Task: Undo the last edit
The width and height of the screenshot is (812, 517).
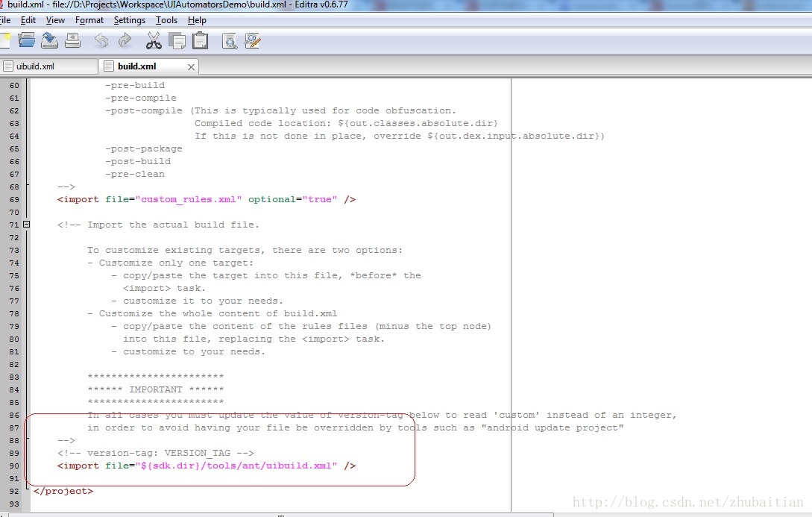Action: [101, 40]
